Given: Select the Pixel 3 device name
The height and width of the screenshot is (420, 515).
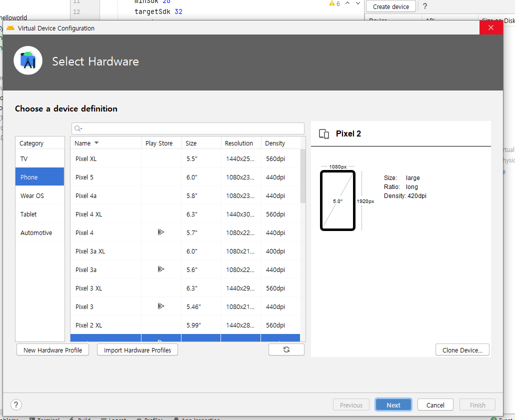Looking at the screenshot, I should (84, 306).
